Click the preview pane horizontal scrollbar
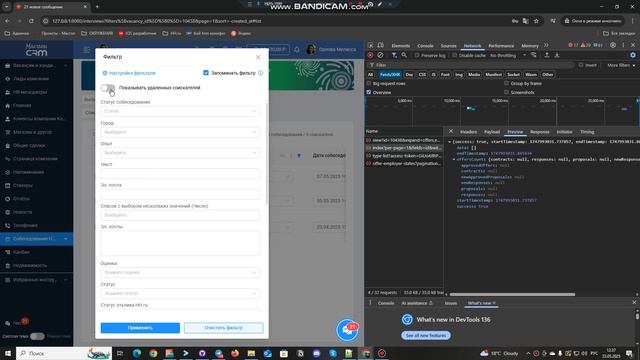 (x=512, y=294)
